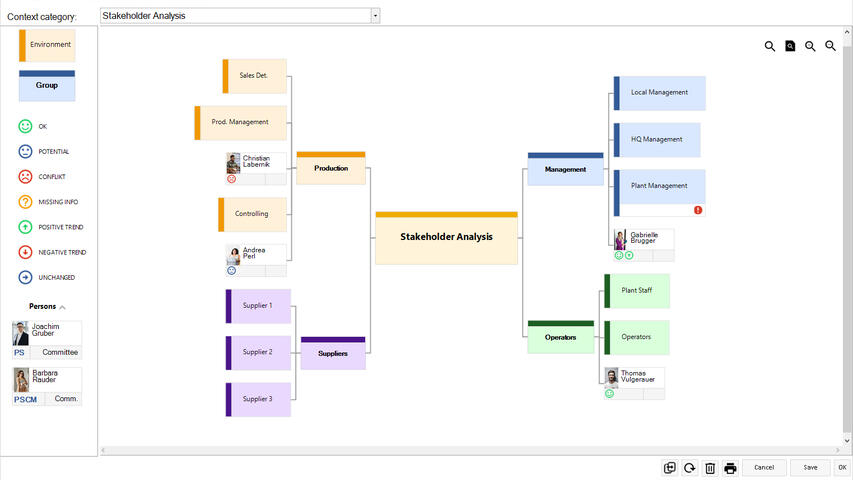Click the trash delete icon
The width and height of the screenshot is (853, 480).
point(710,467)
